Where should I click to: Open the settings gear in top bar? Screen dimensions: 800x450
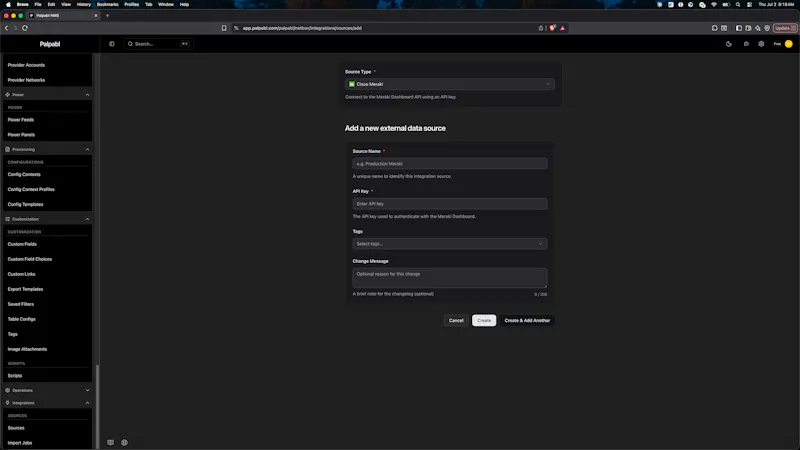[x=761, y=44]
